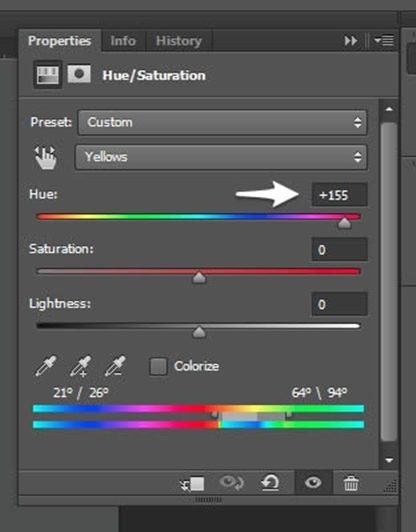Click the 64° \ 94° range values
The image size is (416, 532).
tap(319, 393)
